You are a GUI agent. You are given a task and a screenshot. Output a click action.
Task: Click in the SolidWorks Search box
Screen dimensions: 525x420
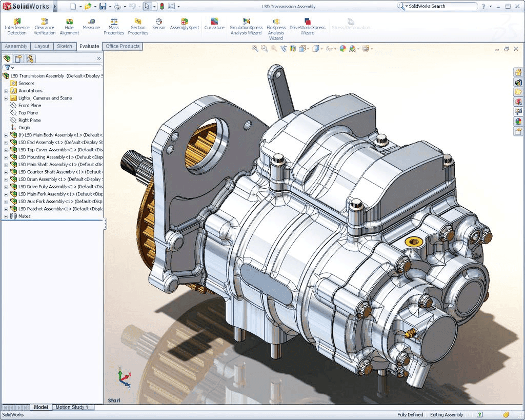(x=441, y=6)
